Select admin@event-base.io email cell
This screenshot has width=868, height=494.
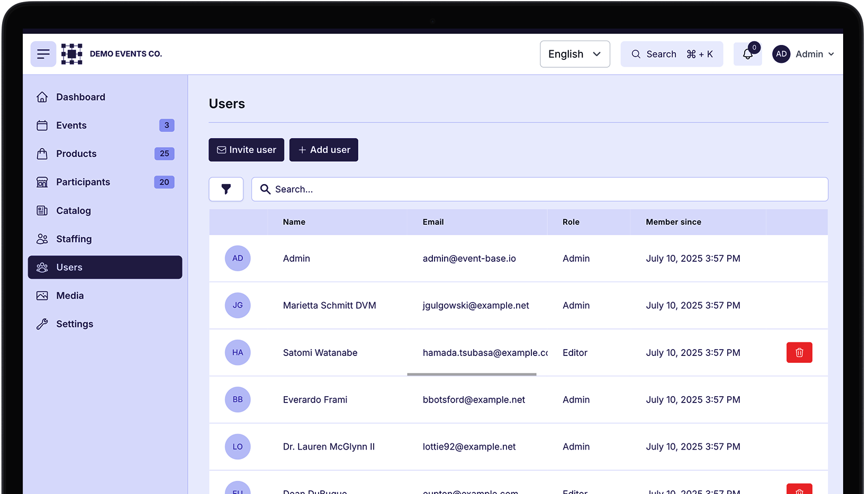(469, 259)
